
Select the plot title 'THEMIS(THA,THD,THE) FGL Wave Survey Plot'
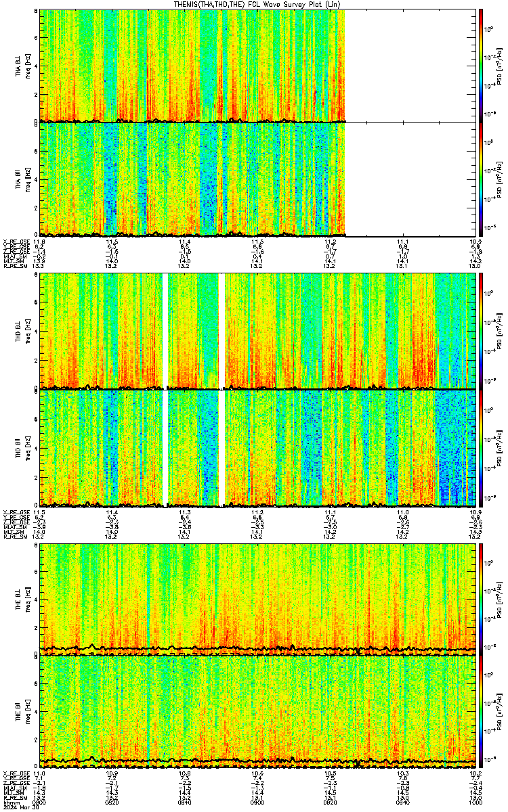[x=257, y=4]
